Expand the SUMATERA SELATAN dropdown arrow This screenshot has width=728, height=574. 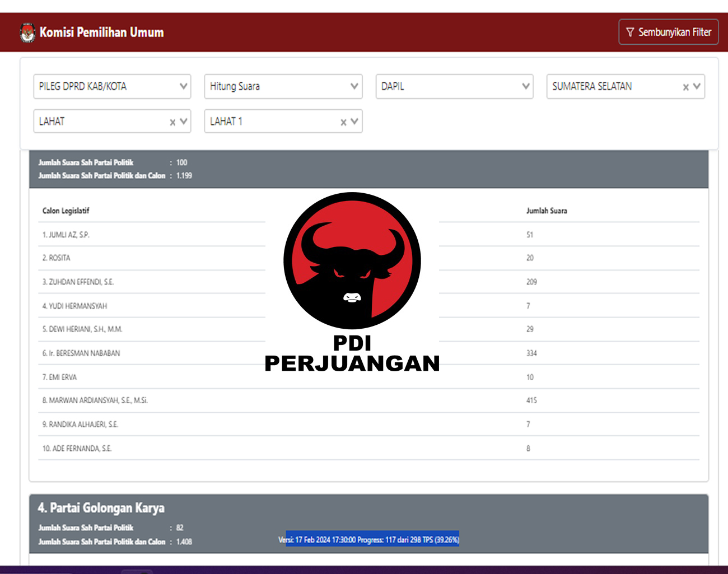697,86
